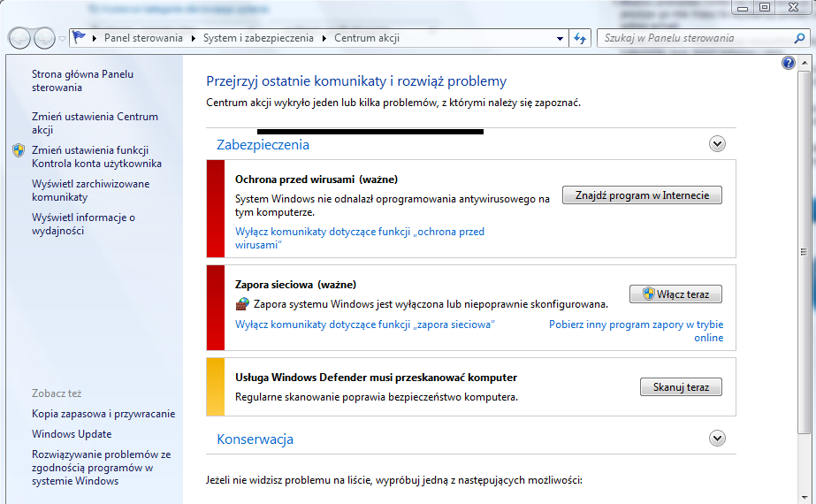This screenshot has width=816, height=504.
Task: Expand the arrow before Panel sterowania breadcrumb
Action: tap(95, 38)
